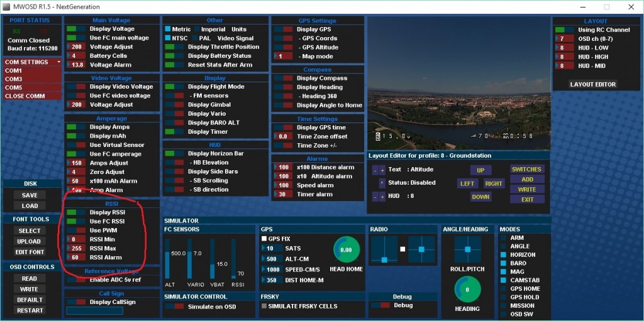Toggle the Display Compass switch
Screen dimensions: 644x321
[x=282, y=79]
